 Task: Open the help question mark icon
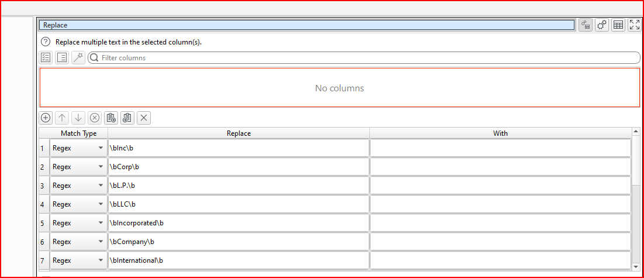[x=46, y=42]
